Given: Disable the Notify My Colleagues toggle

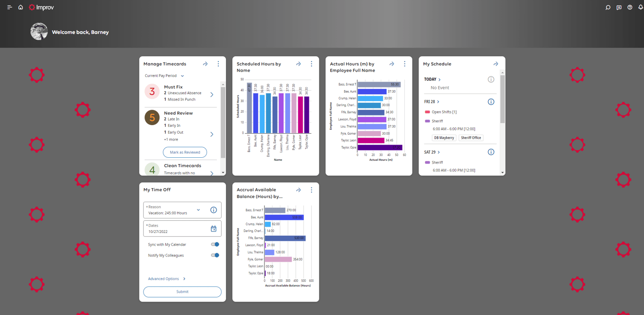Looking at the screenshot, I should (215, 255).
